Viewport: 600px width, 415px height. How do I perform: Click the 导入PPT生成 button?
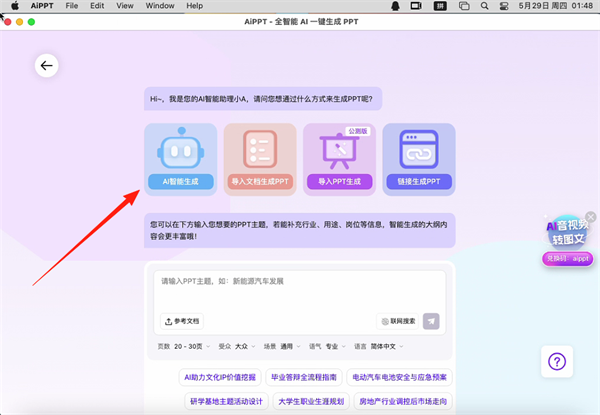pyautogui.click(x=339, y=182)
